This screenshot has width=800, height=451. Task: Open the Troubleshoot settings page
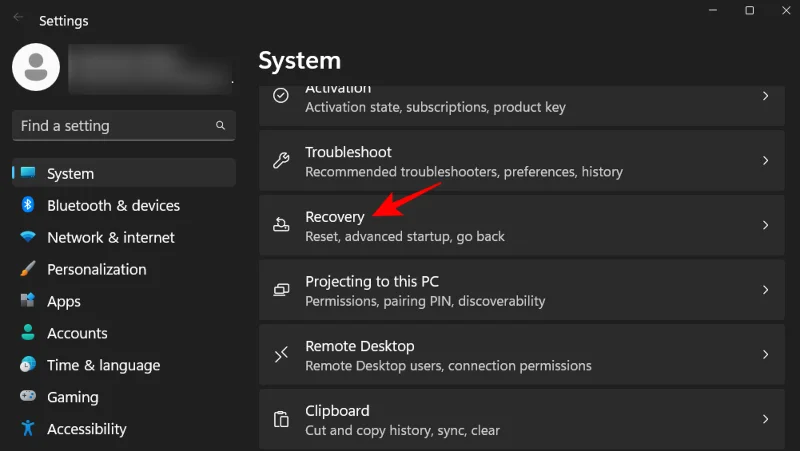(x=521, y=160)
